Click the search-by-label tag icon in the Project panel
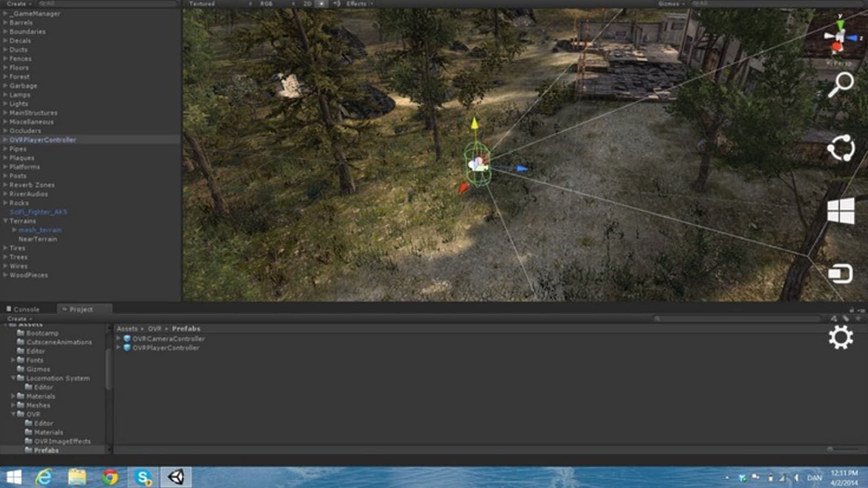This screenshot has height=488, width=868. pos(845,318)
